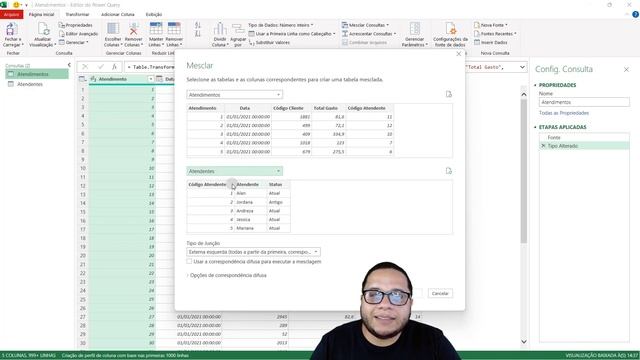Click scrollbar up arrow of data grid
This screenshot has width=640, height=360.
coord(524,95)
